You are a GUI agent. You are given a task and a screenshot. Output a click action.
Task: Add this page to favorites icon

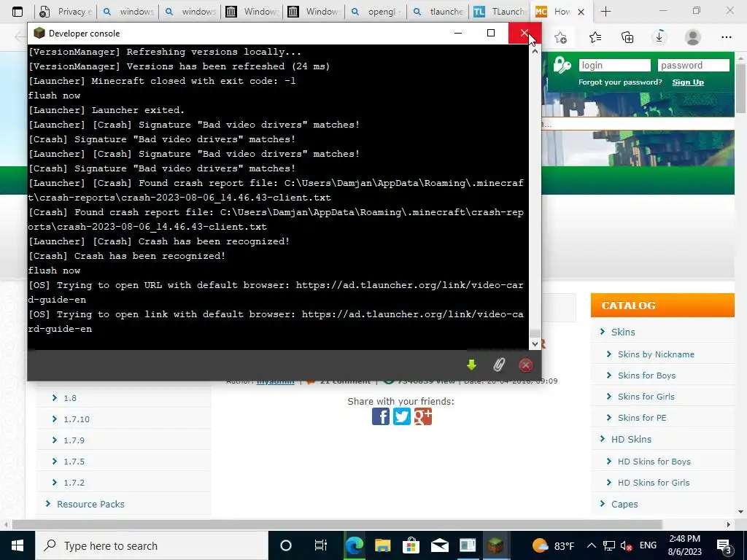561,37
